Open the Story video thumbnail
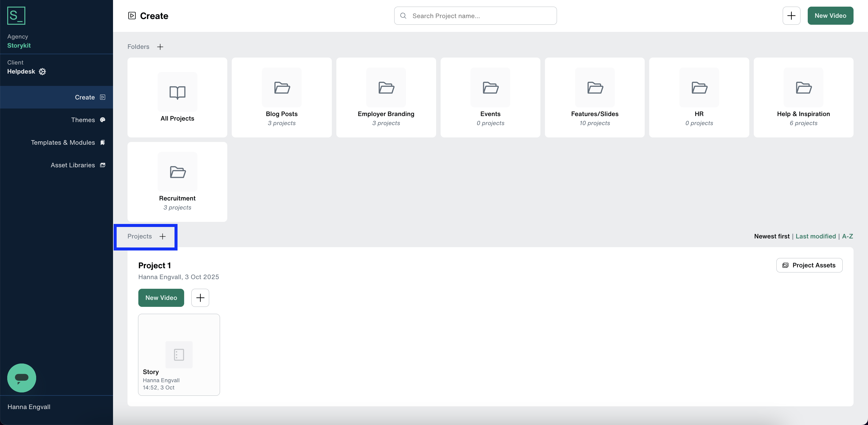 click(x=179, y=354)
